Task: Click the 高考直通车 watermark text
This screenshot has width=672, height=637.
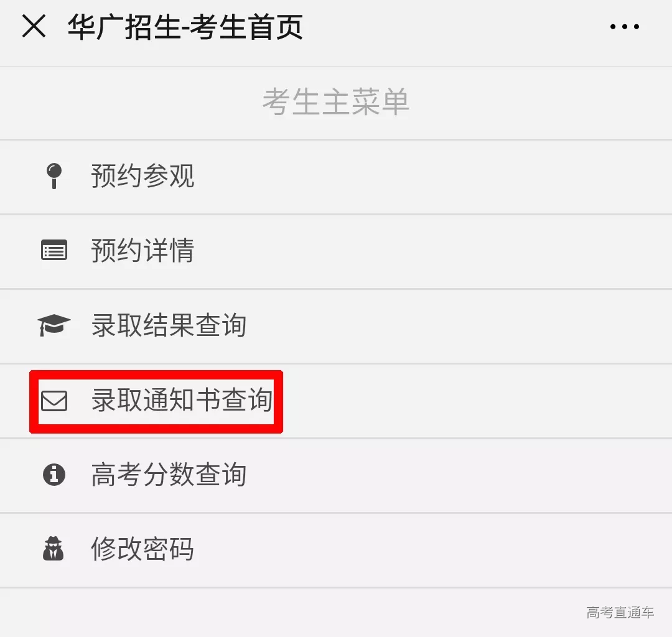Action: point(620,613)
